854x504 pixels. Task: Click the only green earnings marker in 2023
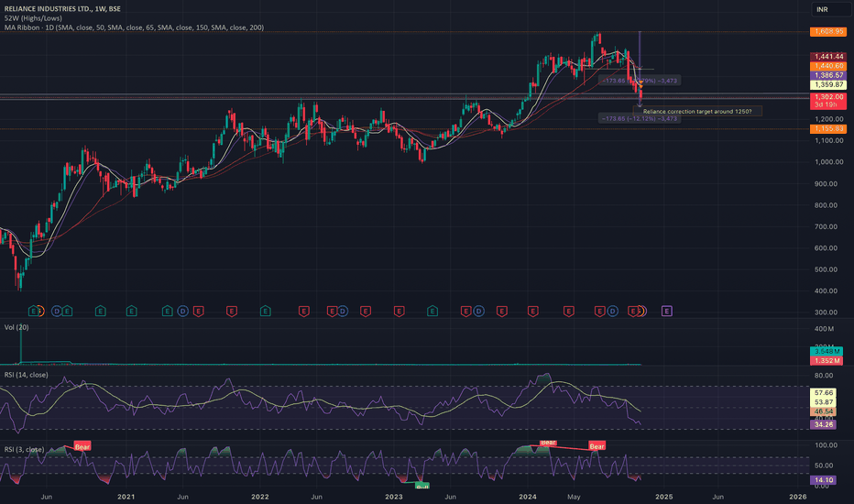click(x=432, y=312)
